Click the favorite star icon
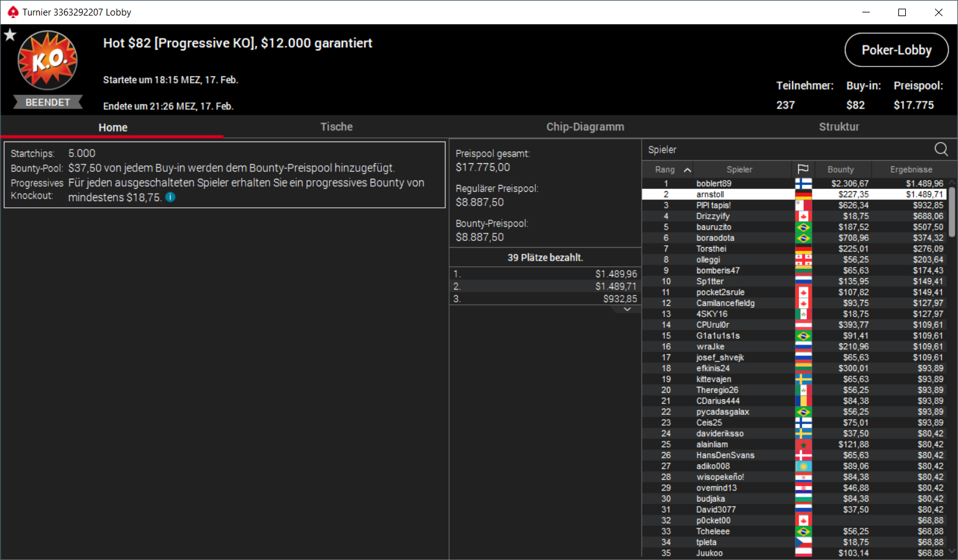Screen dimensions: 958x560 10,35
